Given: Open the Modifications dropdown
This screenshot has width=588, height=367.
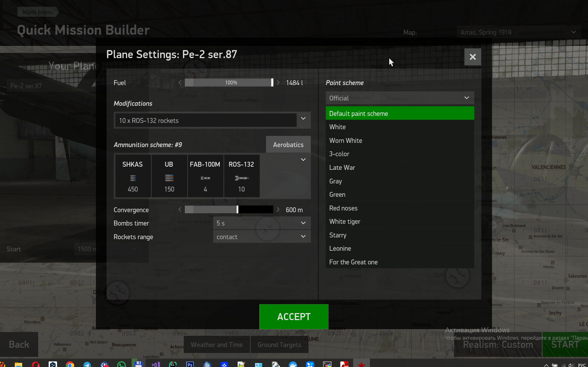Looking at the screenshot, I should [x=212, y=120].
